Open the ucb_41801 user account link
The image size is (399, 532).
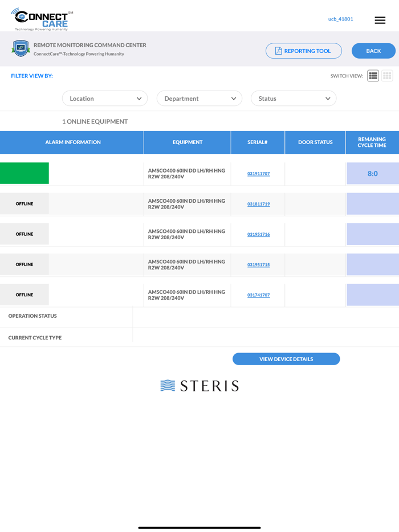click(341, 19)
